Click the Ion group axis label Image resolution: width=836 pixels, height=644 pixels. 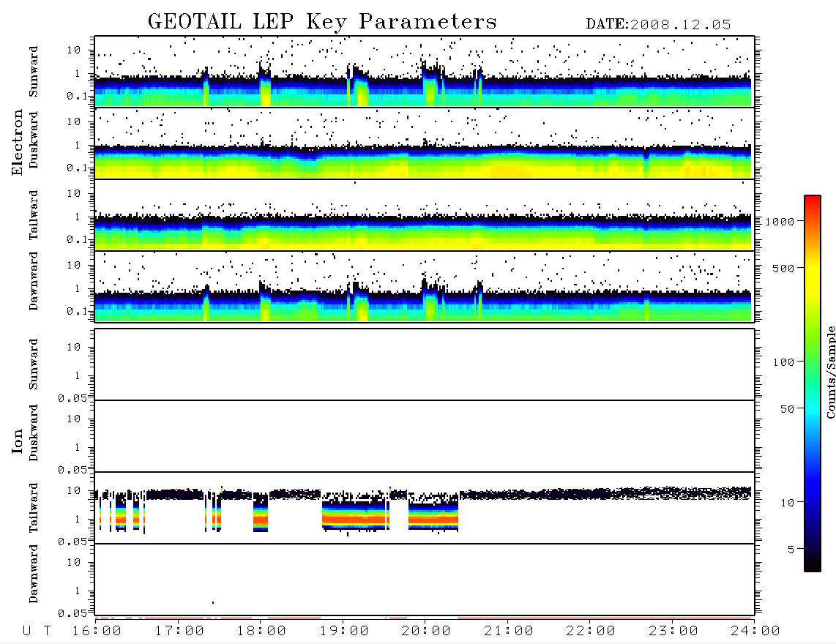pos(18,441)
